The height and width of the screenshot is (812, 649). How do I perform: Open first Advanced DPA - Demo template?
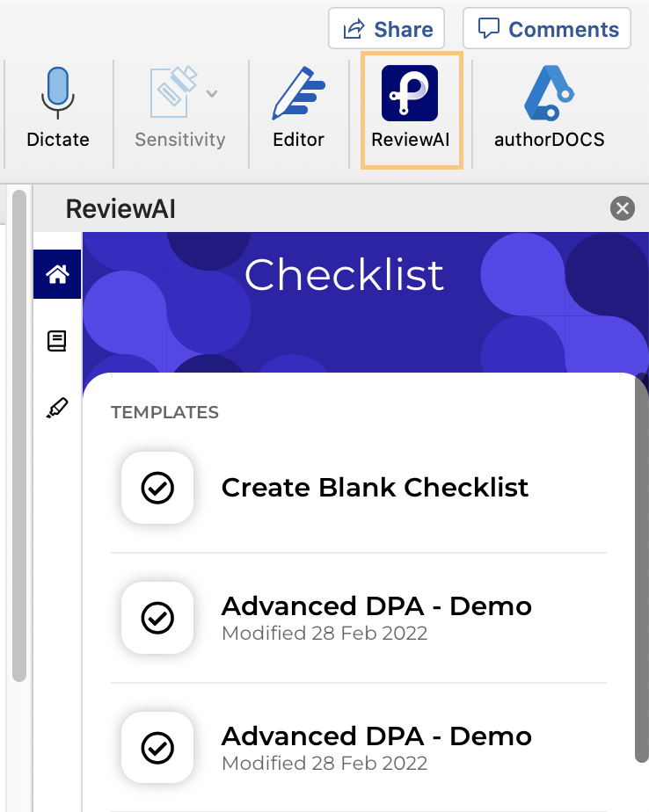(x=359, y=618)
